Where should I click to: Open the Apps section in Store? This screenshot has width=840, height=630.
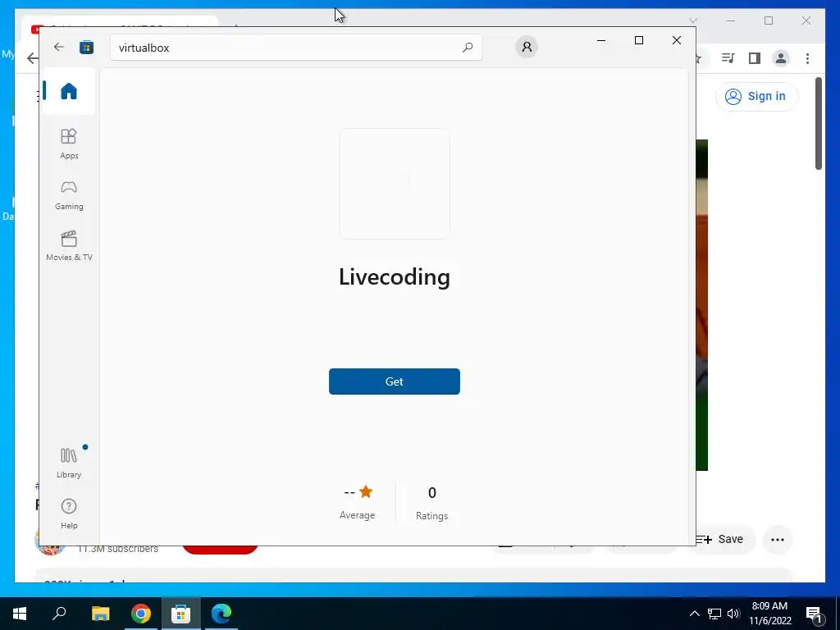[x=69, y=144]
